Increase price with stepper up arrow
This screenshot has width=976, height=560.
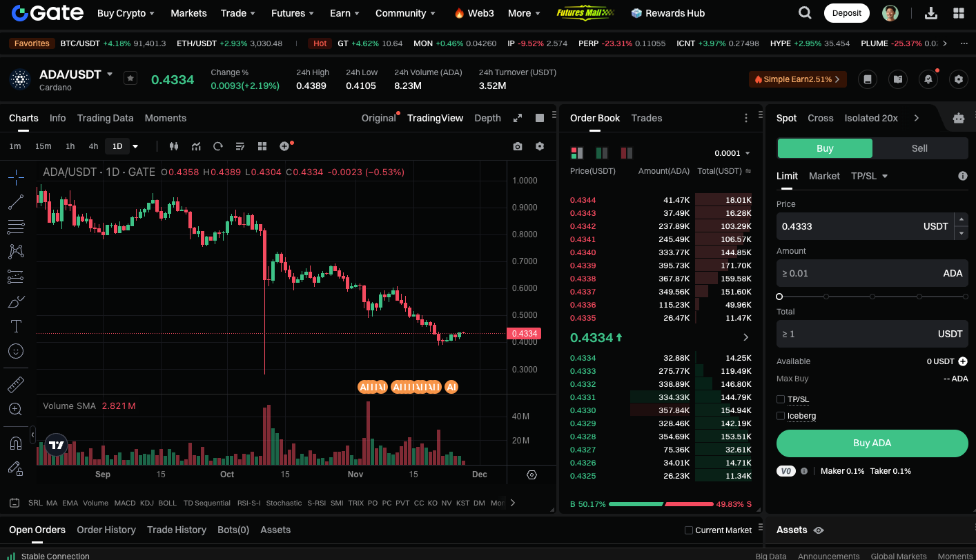pyautogui.click(x=961, y=219)
